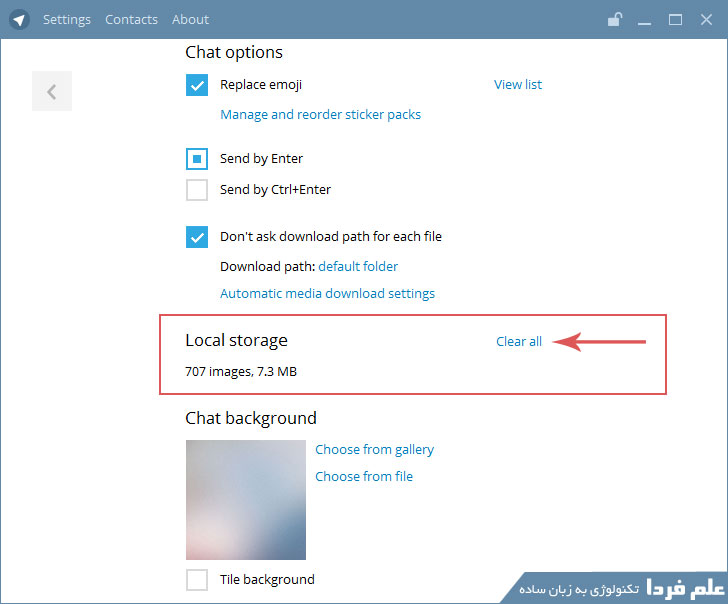Go back using the left chevron
The width and height of the screenshot is (728, 604).
52,92
